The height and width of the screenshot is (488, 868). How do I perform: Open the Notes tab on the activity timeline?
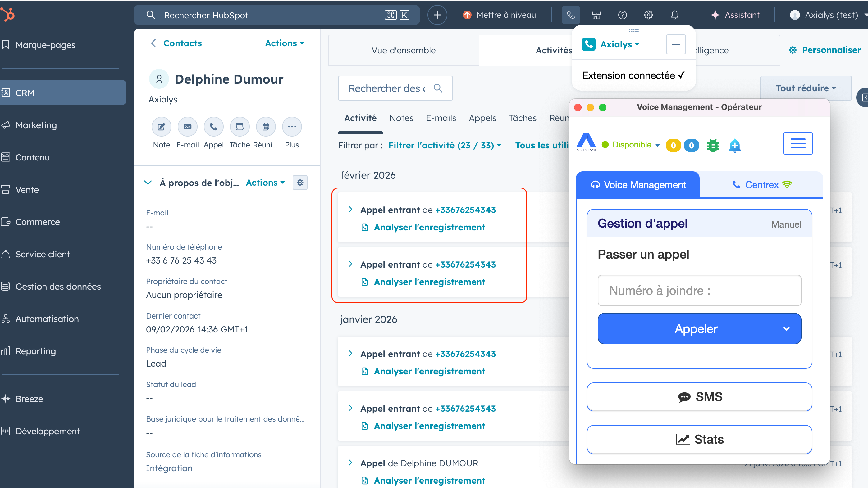pyautogui.click(x=401, y=118)
